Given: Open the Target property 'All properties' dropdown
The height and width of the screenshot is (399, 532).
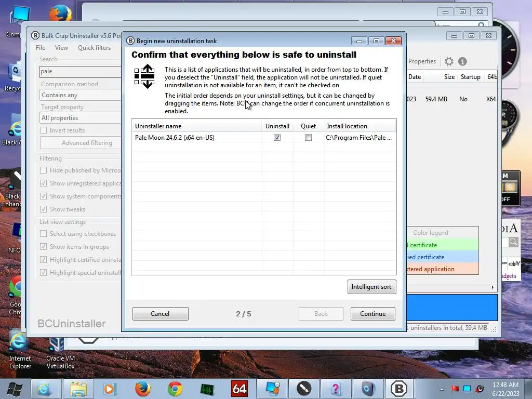Looking at the screenshot, I should pyautogui.click(x=81, y=118).
